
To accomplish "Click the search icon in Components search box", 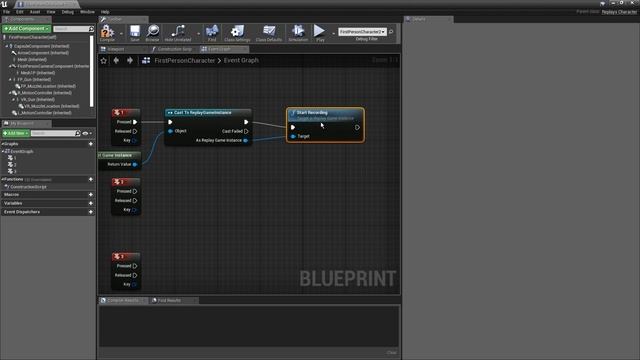I will [x=91, y=29].
